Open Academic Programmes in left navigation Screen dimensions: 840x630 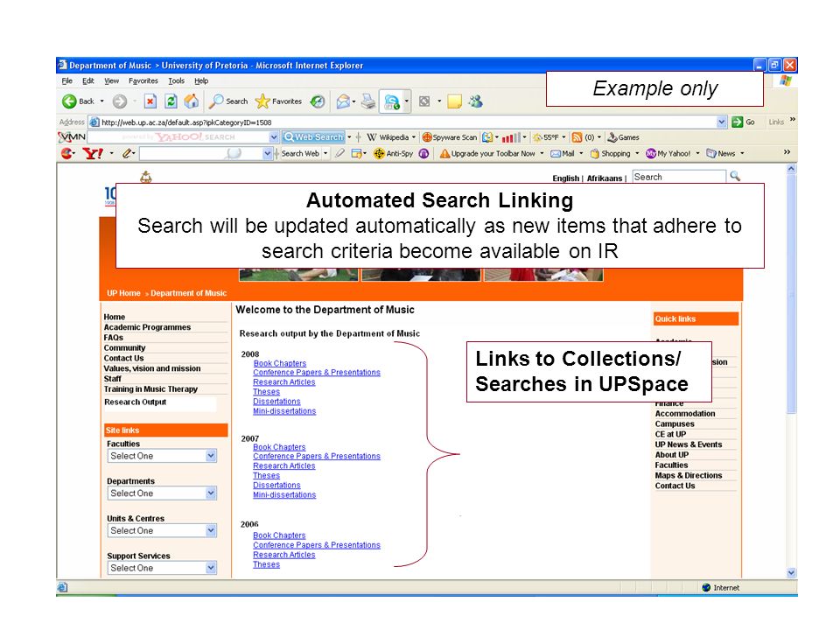tap(147, 327)
